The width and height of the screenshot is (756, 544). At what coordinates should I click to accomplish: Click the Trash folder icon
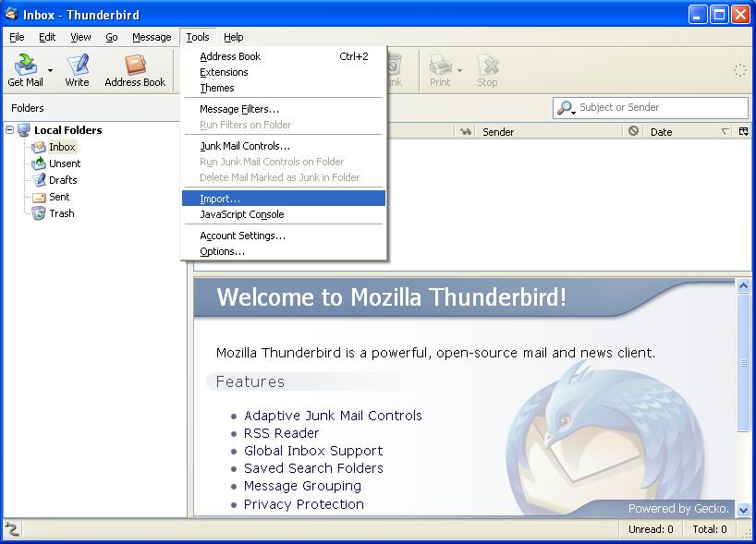pos(39,213)
